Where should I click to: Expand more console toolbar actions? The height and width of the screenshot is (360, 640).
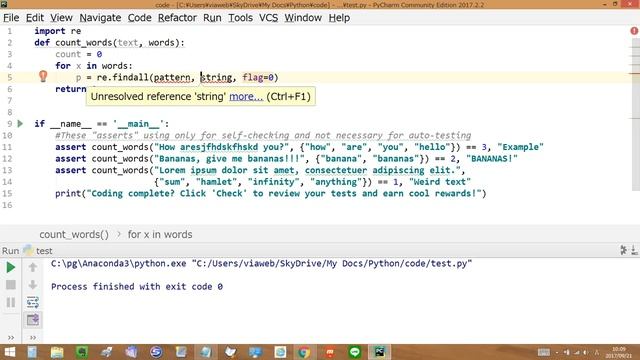(x=33, y=338)
